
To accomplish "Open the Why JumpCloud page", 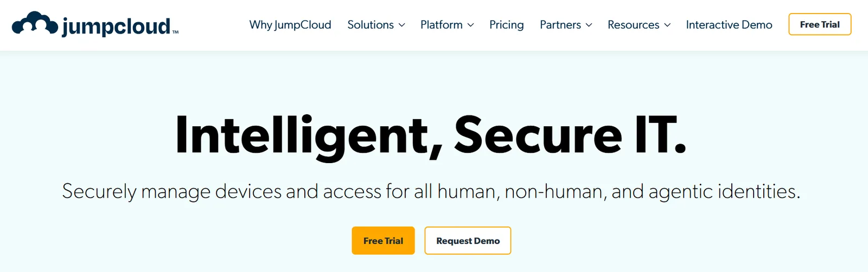I will [290, 25].
